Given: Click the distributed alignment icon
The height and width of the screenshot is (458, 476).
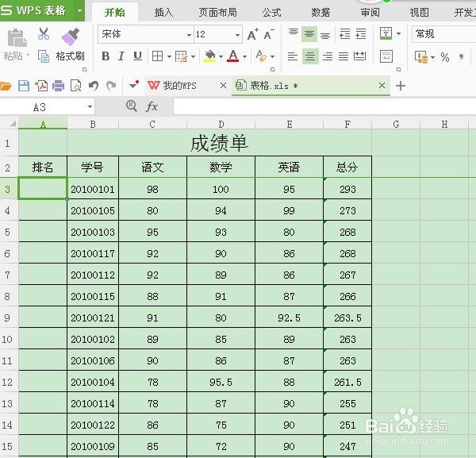Looking at the screenshot, I should coord(360,56).
